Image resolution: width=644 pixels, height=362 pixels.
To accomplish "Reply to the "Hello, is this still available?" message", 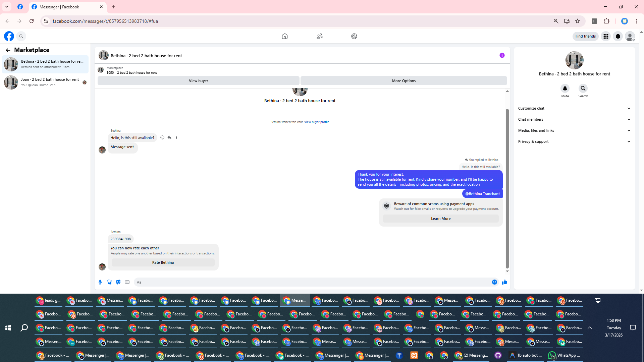I will pos(169,137).
